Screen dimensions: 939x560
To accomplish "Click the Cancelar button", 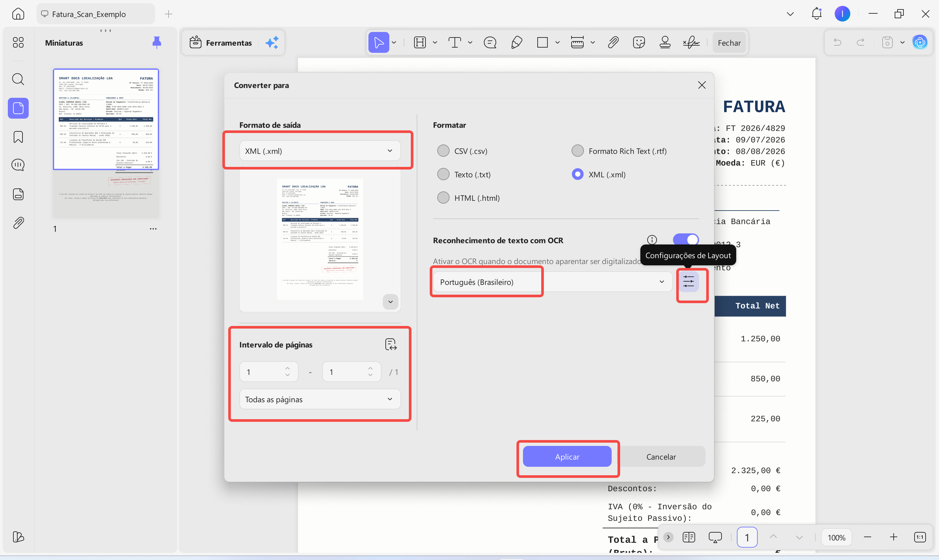I will (661, 457).
